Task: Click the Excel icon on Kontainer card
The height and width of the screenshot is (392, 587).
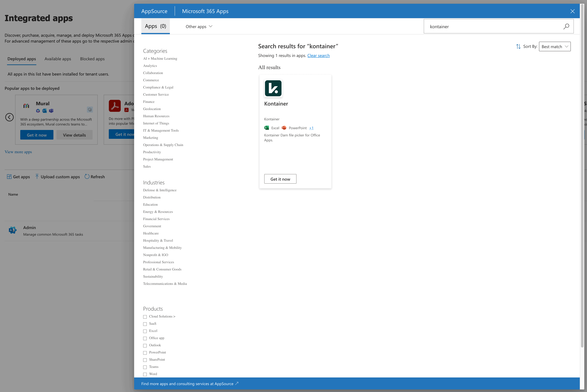Action: point(266,128)
